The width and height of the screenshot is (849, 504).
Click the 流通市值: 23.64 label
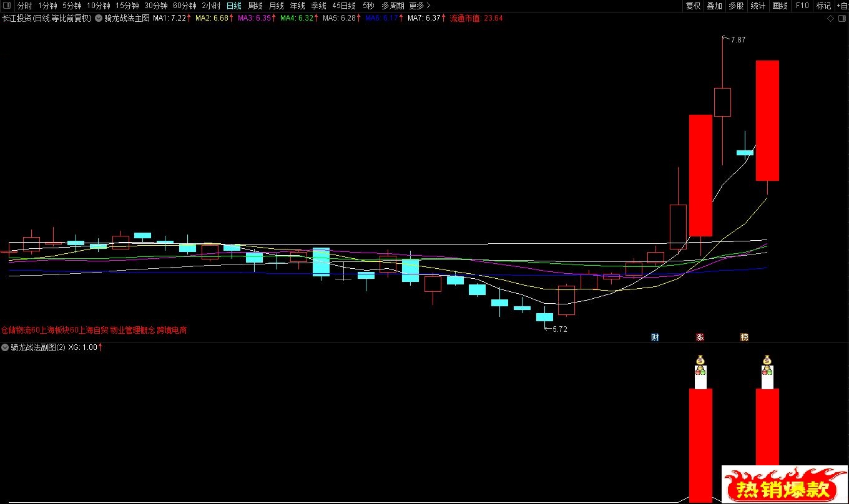pos(476,18)
